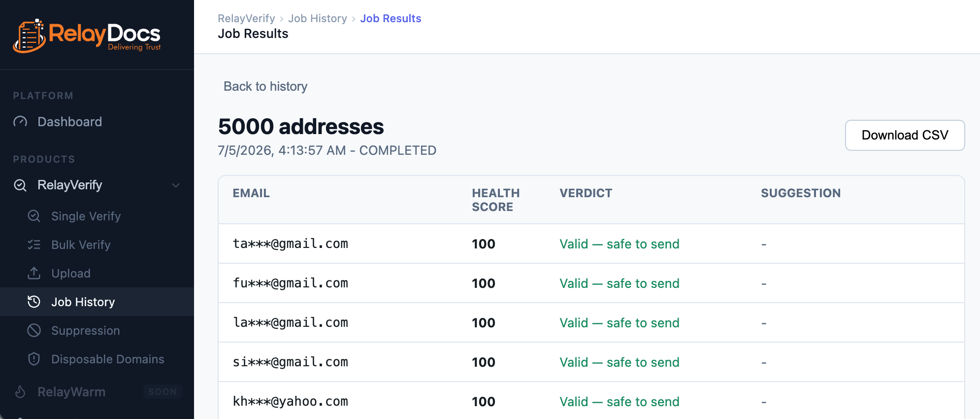Click the Dashboard gauge icon
This screenshot has width=980, height=419.
(x=20, y=122)
